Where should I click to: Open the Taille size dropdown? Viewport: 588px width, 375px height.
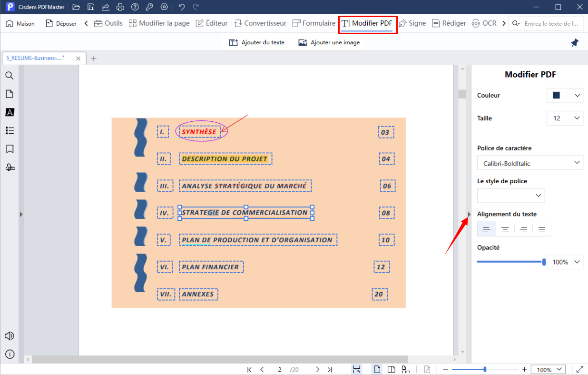pos(565,118)
